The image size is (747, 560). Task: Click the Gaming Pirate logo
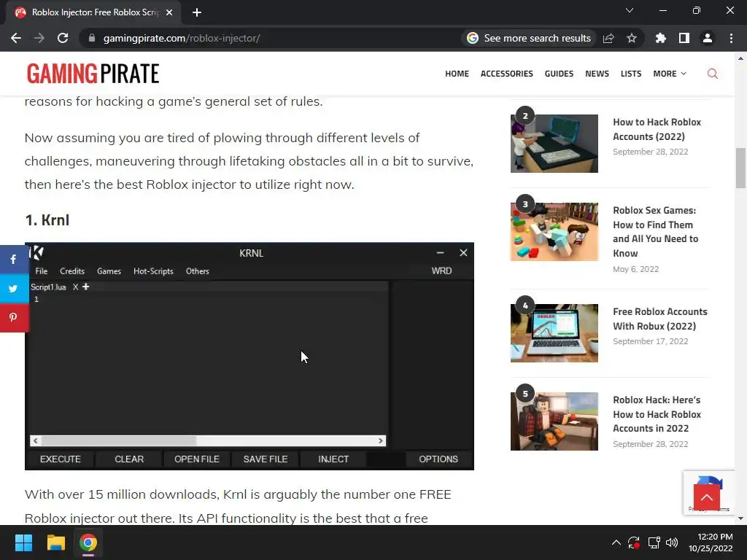click(x=93, y=74)
